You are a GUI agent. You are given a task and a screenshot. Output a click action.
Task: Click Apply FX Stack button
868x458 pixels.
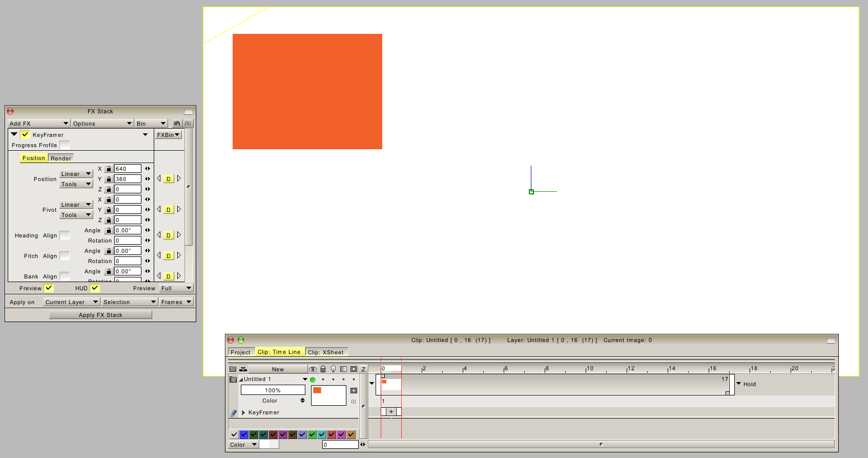[100, 315]
